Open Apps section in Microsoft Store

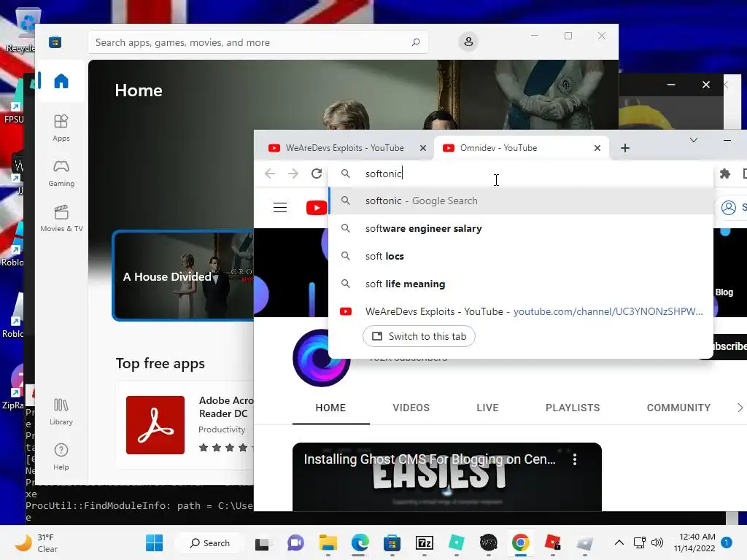pyautogui.click(x=61, y=128)
